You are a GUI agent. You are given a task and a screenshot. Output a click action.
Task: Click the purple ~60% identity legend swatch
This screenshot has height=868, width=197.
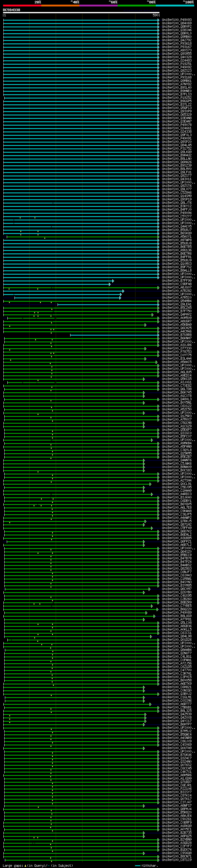coord(99,6)
